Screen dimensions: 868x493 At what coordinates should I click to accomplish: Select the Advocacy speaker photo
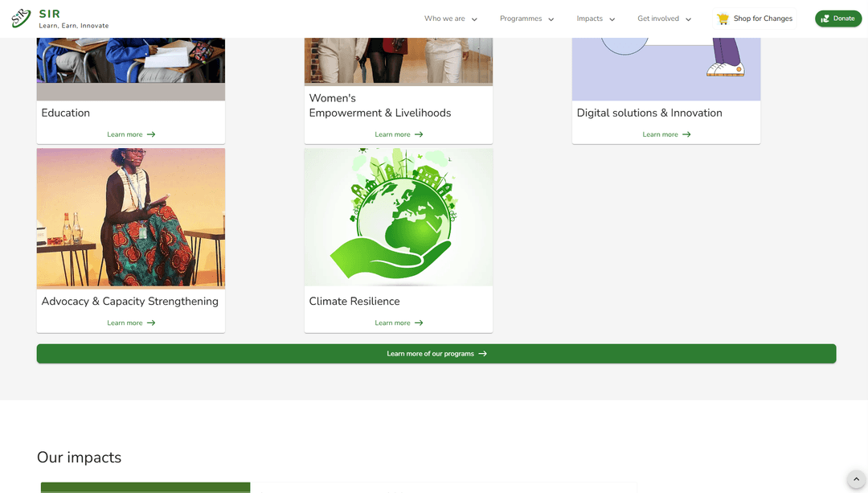tap(130, 217)
